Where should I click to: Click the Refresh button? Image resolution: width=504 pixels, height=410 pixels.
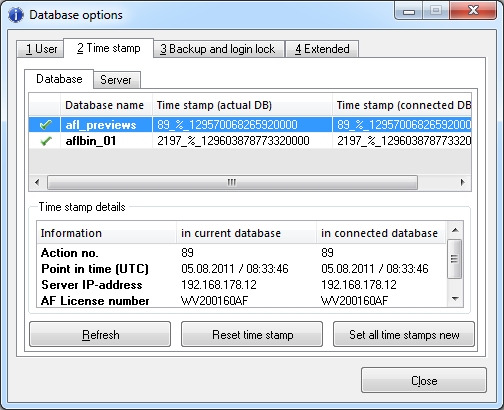point(100,334)
